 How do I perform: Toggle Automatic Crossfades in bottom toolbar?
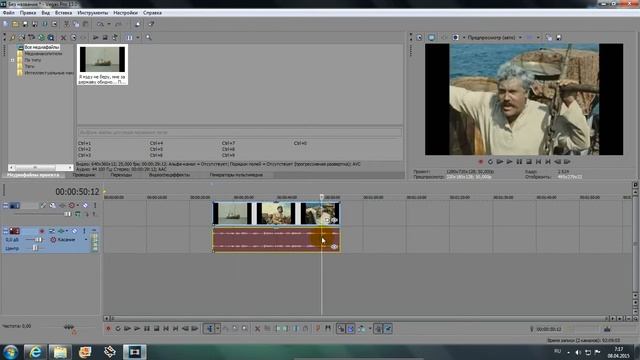click(351, 328)
